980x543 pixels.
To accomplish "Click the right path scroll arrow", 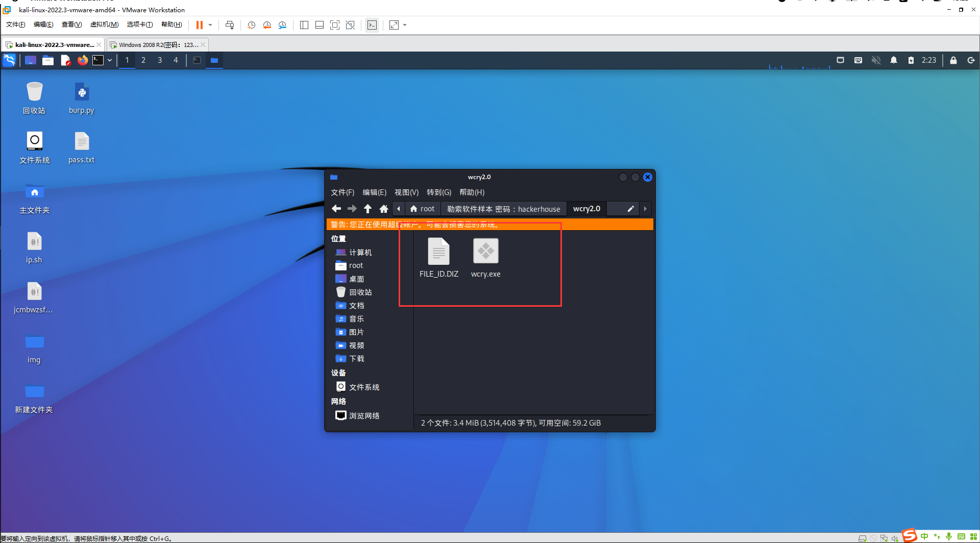I will pos(645,209).
